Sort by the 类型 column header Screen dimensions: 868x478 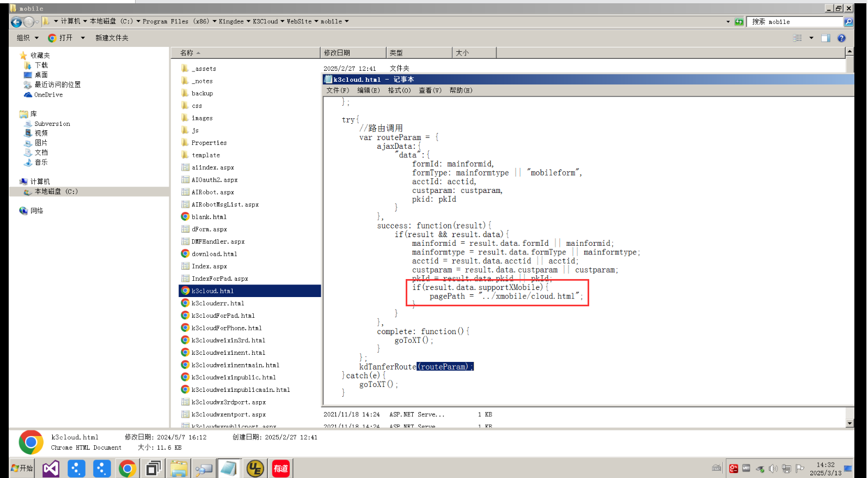tap(419, 53)
